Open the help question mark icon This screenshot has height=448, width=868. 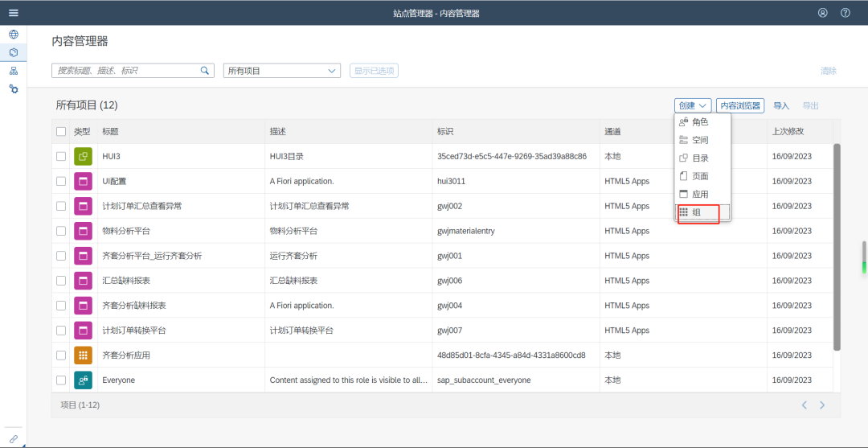point(845,13)
